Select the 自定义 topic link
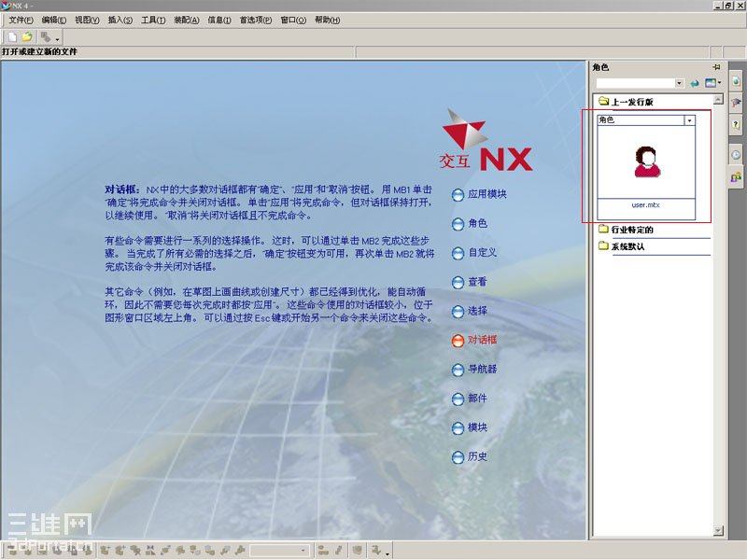Screen dimensions: 747x560 click(474, 252)
